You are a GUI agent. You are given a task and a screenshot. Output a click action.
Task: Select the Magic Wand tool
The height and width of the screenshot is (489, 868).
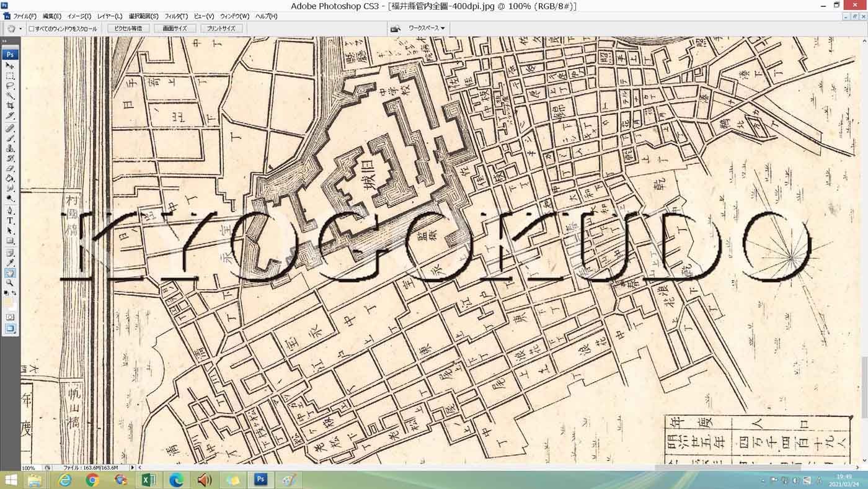tap(10, 96)
